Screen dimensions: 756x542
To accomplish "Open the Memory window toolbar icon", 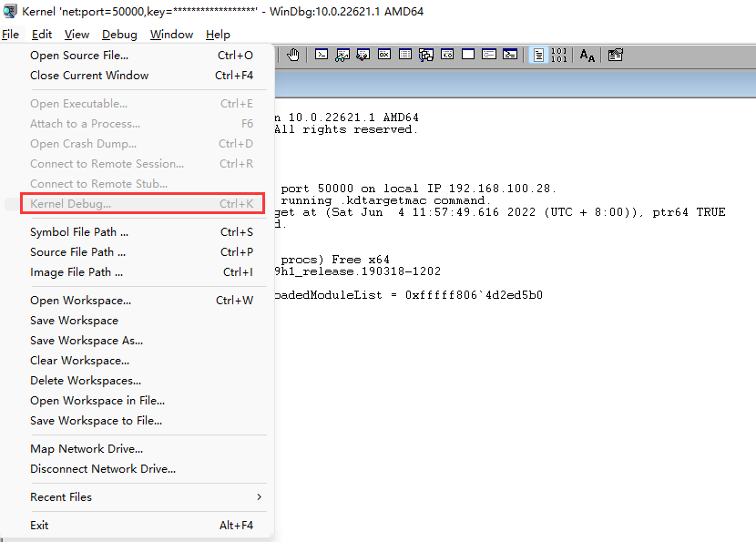I will point(405,55).
